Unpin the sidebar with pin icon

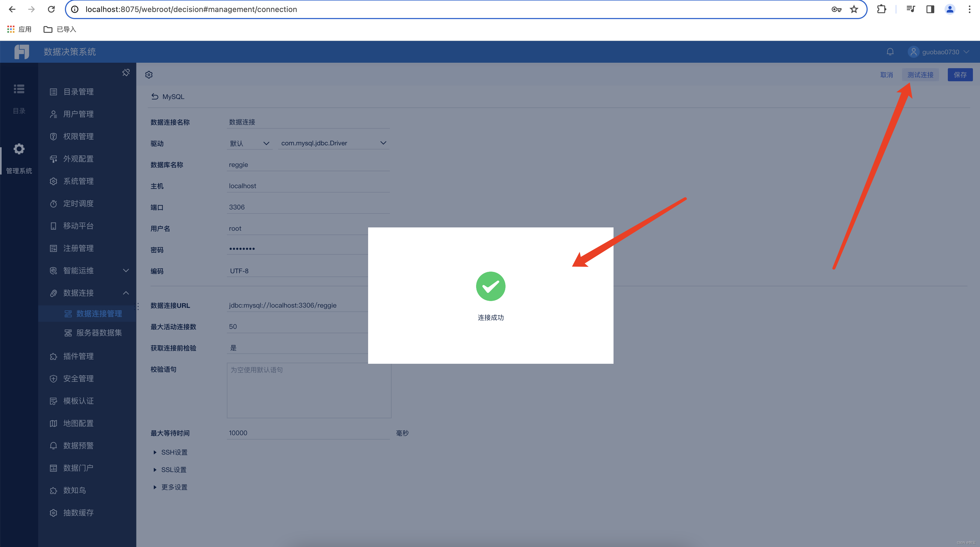tap(126, 72)
